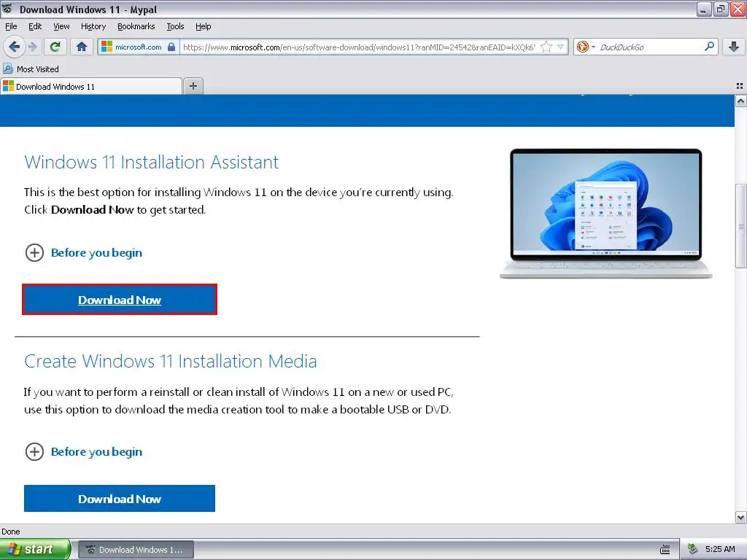
Task: Select Download Windows taskbar button
Action: (135, 550)
